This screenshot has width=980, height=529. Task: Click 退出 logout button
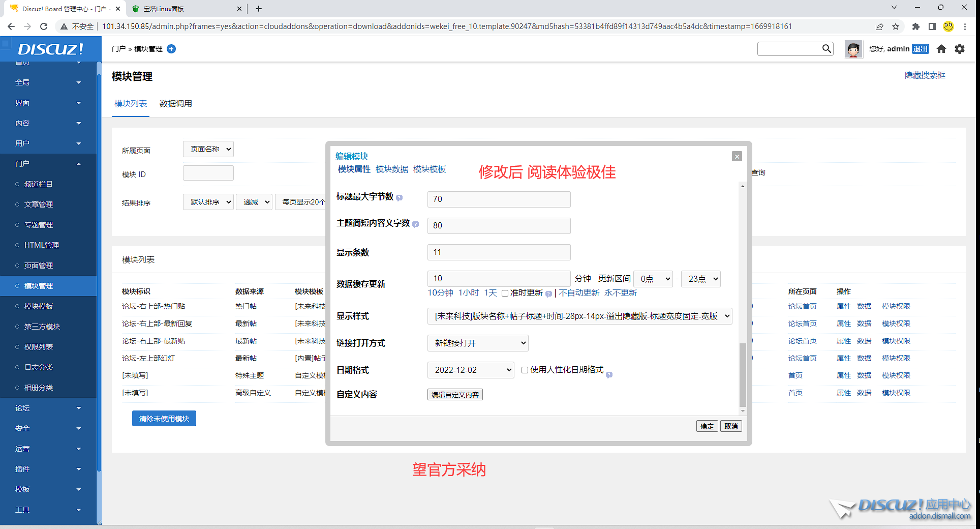point(920,49)
